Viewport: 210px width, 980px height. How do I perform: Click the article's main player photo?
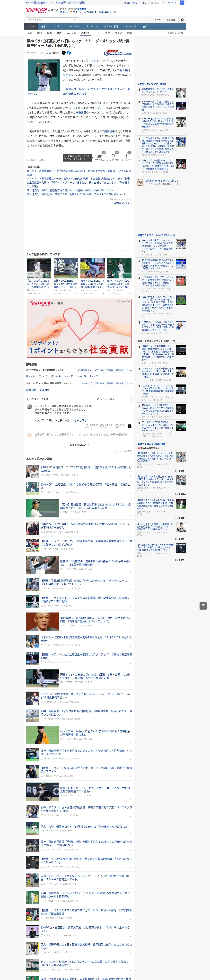tap(44, 75)
